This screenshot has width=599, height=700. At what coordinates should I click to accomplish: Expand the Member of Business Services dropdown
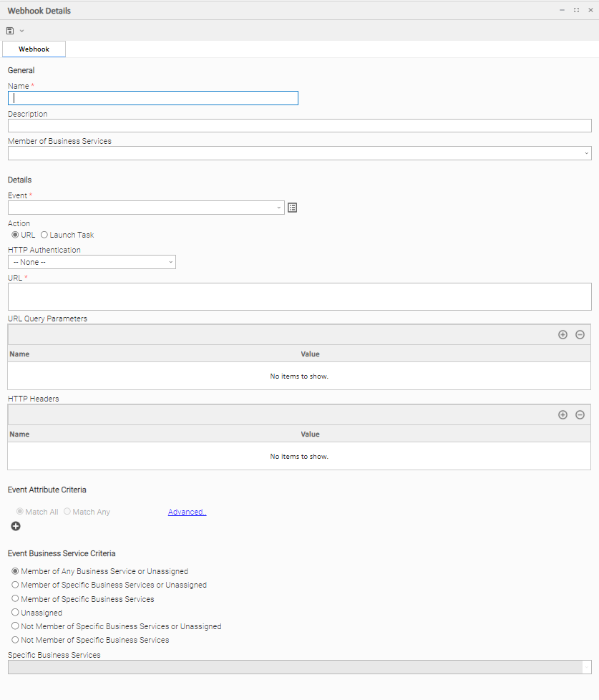pos(586,153)
